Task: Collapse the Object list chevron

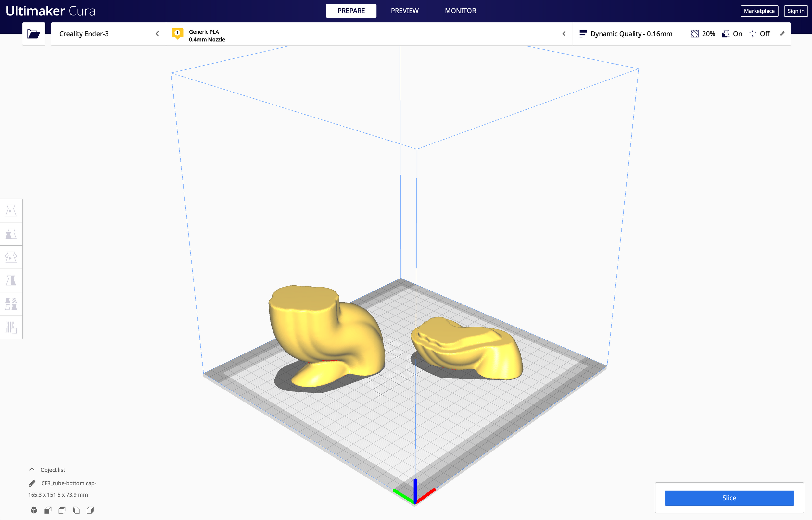Action: tap(32, 469)
